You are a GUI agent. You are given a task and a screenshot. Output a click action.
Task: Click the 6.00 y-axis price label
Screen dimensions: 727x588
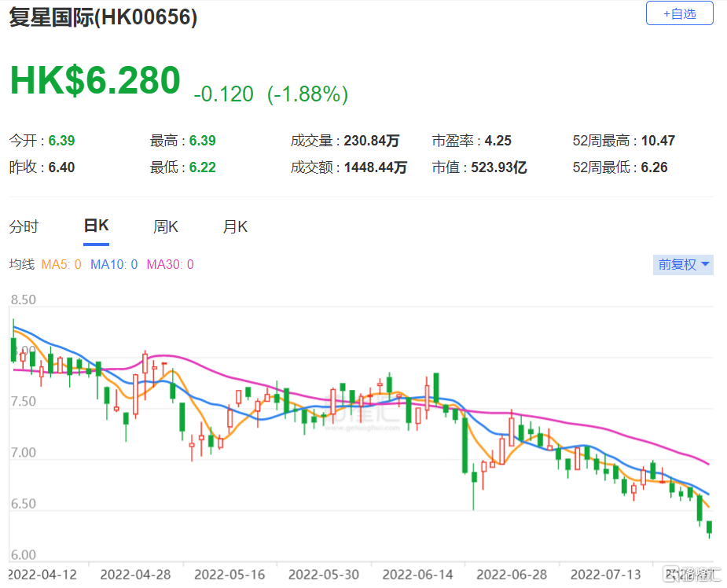point(23,555)
